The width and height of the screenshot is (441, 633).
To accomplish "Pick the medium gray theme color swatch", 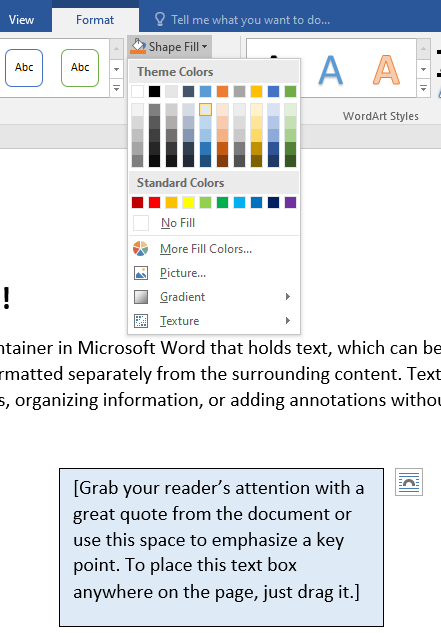I will (x=239, y=92).
